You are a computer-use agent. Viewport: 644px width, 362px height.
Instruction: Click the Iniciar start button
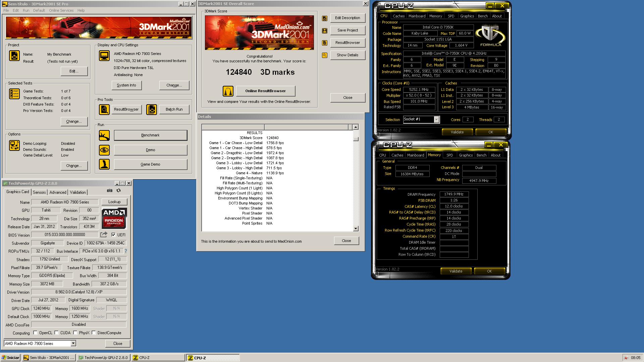[10, 358]
